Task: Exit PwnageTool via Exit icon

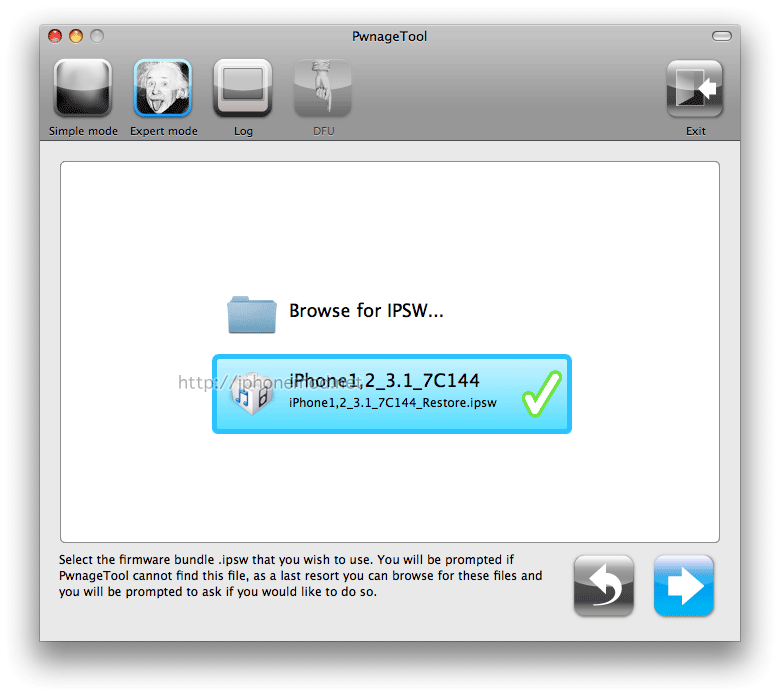Action: point(695,89)
